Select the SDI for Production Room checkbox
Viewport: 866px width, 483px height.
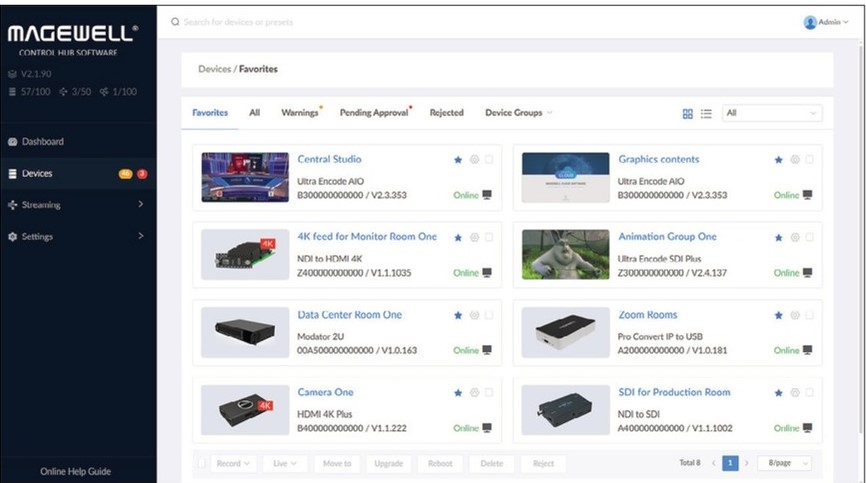tap(810, 393)
